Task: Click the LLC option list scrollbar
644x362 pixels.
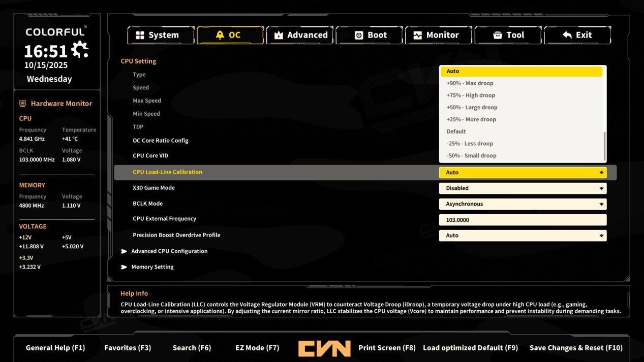Action: [x=604, y=145]
